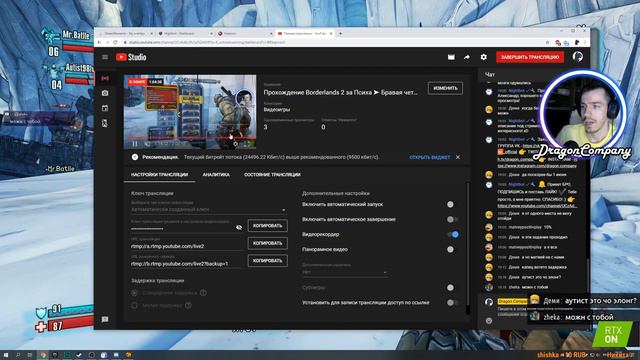Select the second latency radio option
Image resolution: width=640 pixels, height=360 pixels.
point(134,305)
